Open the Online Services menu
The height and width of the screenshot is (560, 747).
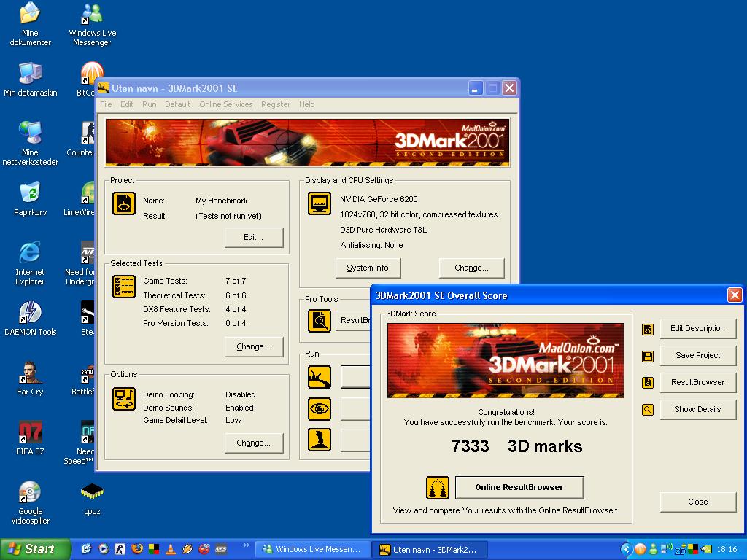click(x=226, y=104)
